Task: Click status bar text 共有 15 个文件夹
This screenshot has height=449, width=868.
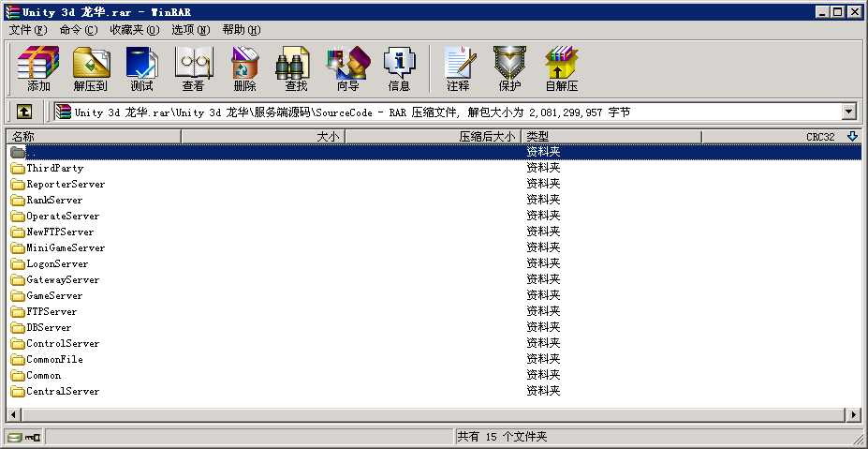Action: click(502, 438)
